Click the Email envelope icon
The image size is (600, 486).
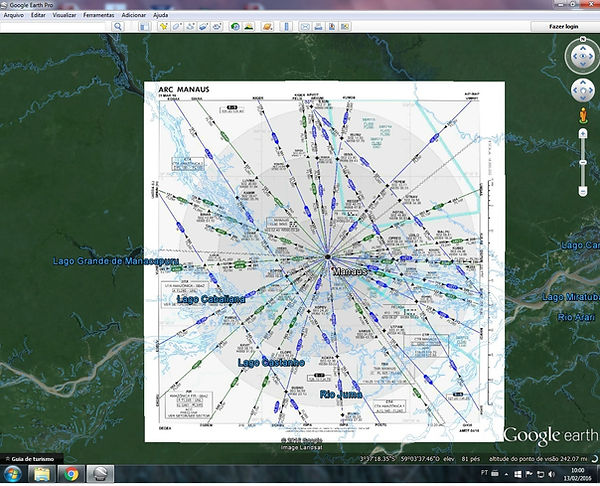point(305,26)
